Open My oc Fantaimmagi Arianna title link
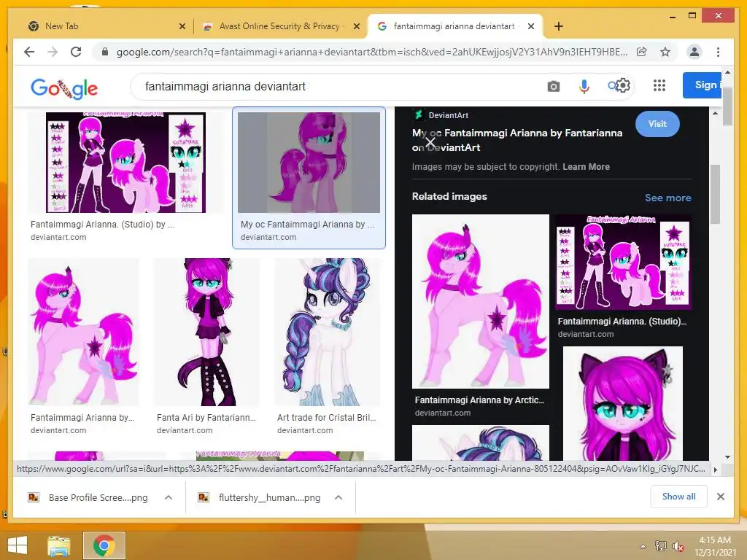The width and height of the screenshot is (747, 560). click(x=517, y=140)
